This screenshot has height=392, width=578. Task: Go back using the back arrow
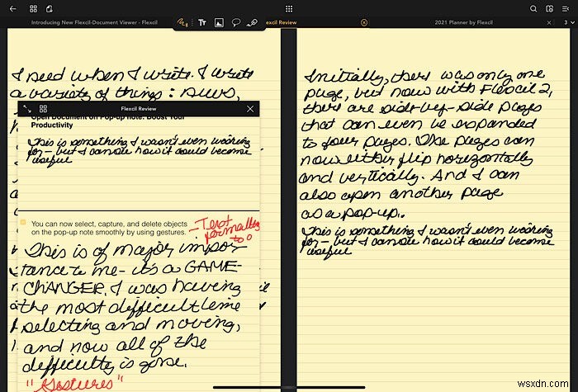click(x=13, y=8)
